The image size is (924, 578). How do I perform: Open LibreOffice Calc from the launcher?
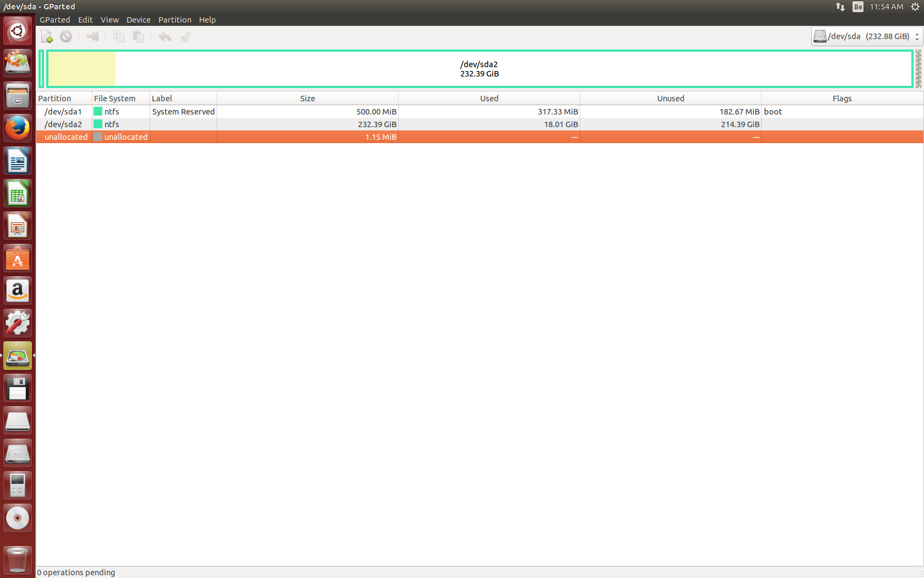coord(18,193)
